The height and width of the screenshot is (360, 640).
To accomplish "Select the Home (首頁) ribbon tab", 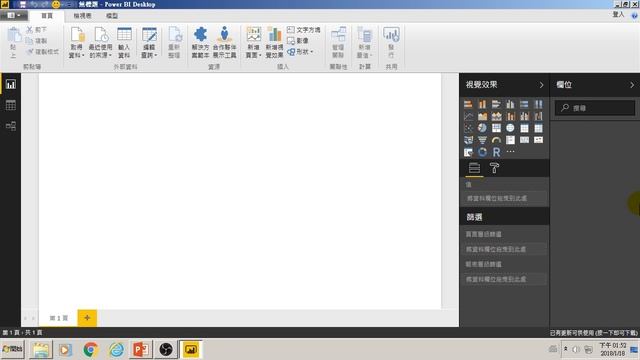I will pyautogui.click(x=47, y=16).
